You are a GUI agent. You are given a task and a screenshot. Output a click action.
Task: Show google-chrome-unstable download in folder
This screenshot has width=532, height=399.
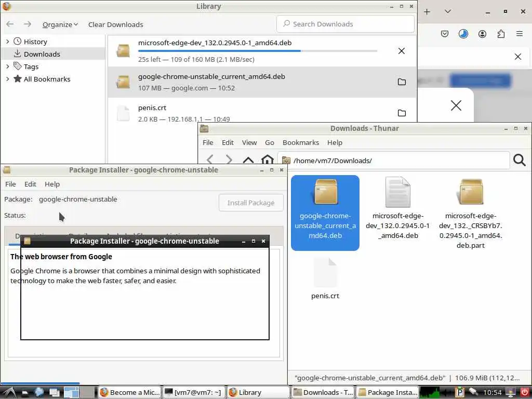[x=402, y=82]
